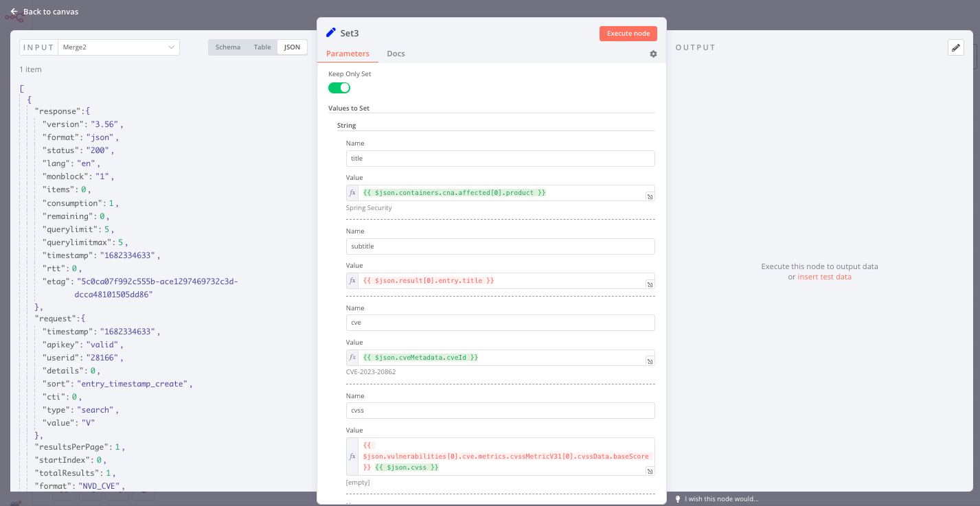Screen dimensions: 980x506
Task: Click the "response" key in the JSON
Action: click(x=58, y=111)
